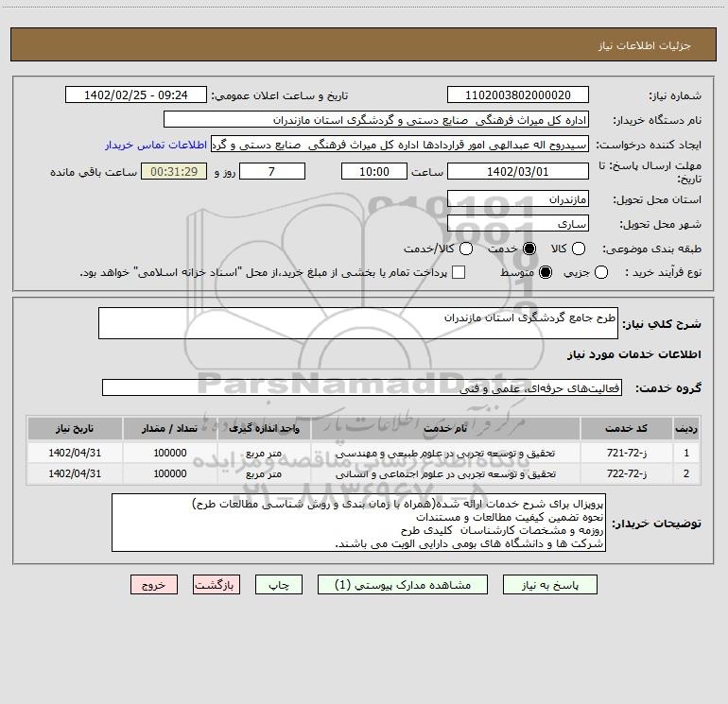Toggle the اسناد خزانه اسلامی payment checkbox

coord(459,272)
